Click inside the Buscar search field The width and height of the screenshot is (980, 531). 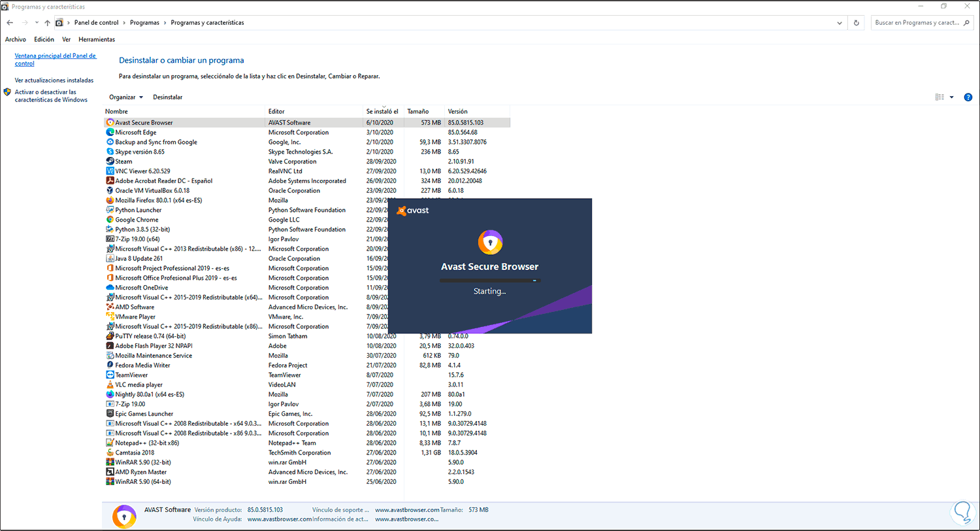point(918,22)
